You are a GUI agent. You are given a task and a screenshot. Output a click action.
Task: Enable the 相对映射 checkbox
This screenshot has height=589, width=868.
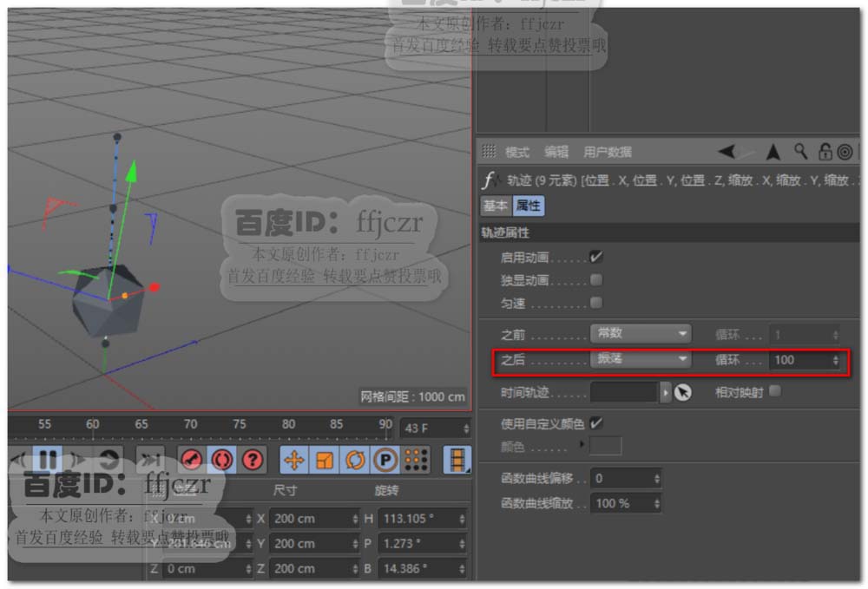point(775,391)
